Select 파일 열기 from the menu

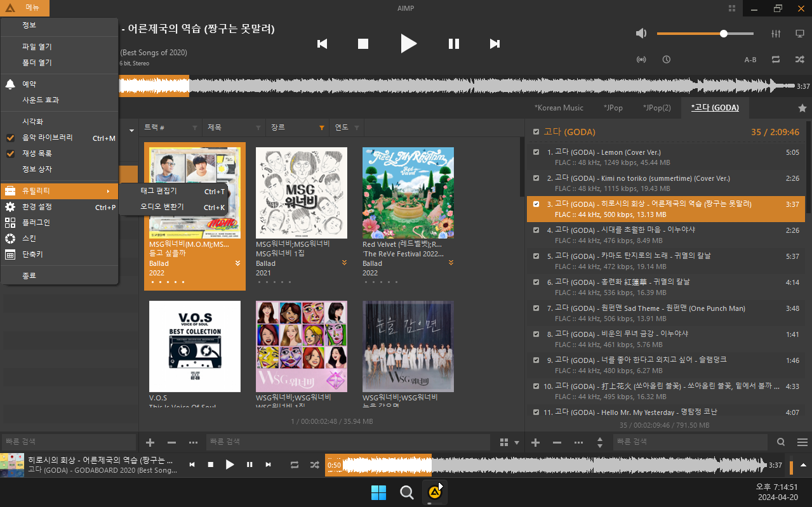(59, 47)
